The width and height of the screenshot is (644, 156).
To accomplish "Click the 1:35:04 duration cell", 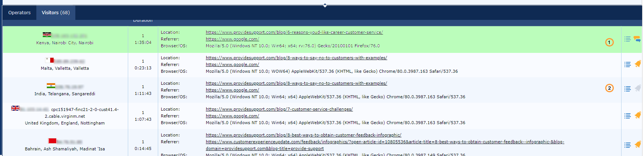I will coord(143,42).
